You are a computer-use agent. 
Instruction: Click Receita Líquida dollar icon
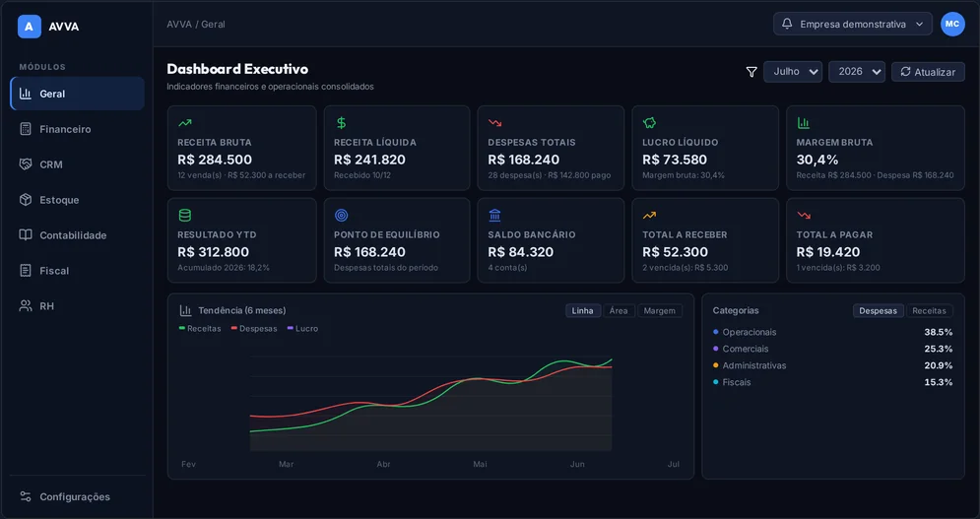(341, 122)
